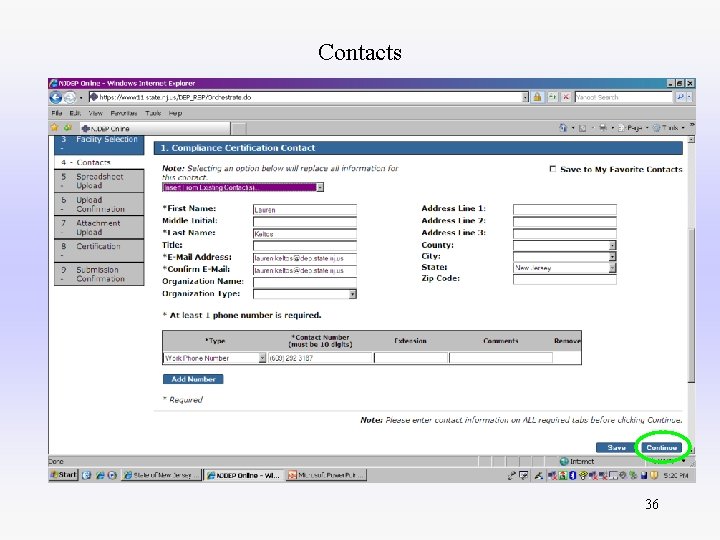Image resolution: width=720 pixels, height=540 pixels.
Task: Click the Feeds icon in command bar
Action: tap(582, 128)
